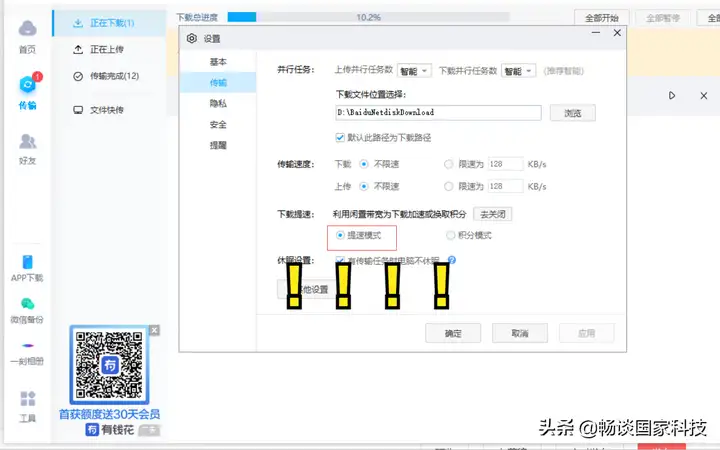Viewport: 720px width, 450px height.
Task: Click the help question mark beside 休眠设置
Action: [x=452, y=260]
